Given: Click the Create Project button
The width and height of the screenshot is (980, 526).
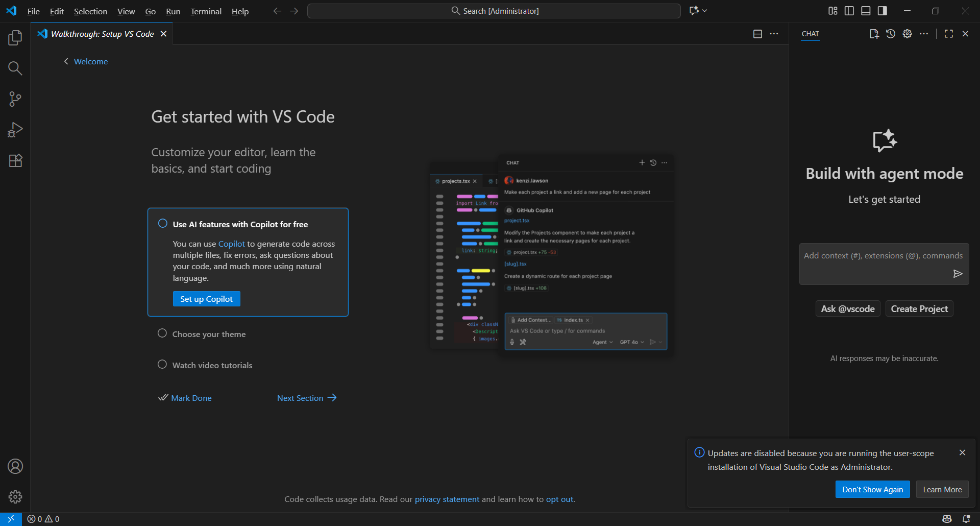Looking at the screenshot, I should (919, 308).
